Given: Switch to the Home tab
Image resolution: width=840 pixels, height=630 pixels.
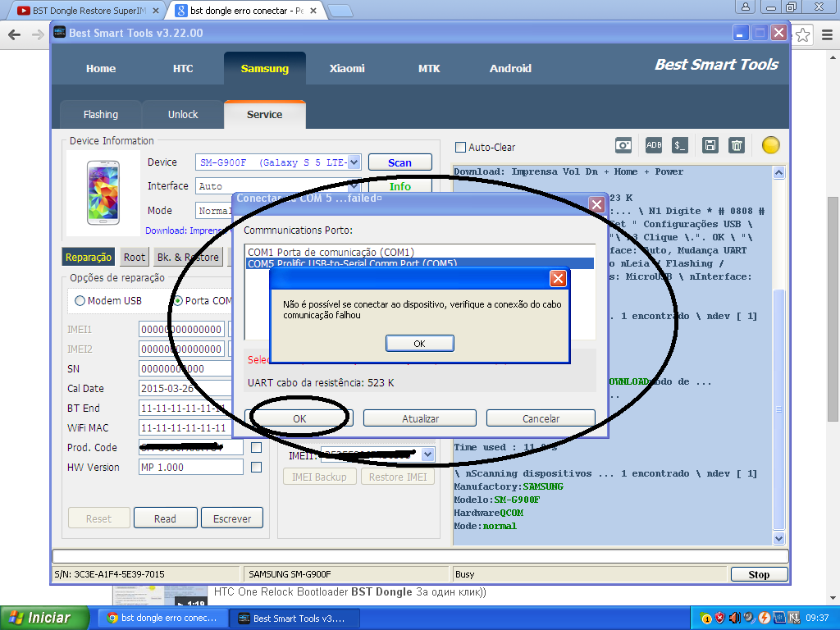Looking at the screenshot, I should 101,69.
